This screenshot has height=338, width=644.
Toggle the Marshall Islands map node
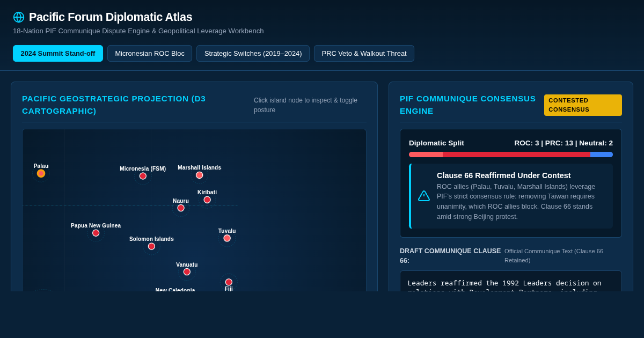200,175
